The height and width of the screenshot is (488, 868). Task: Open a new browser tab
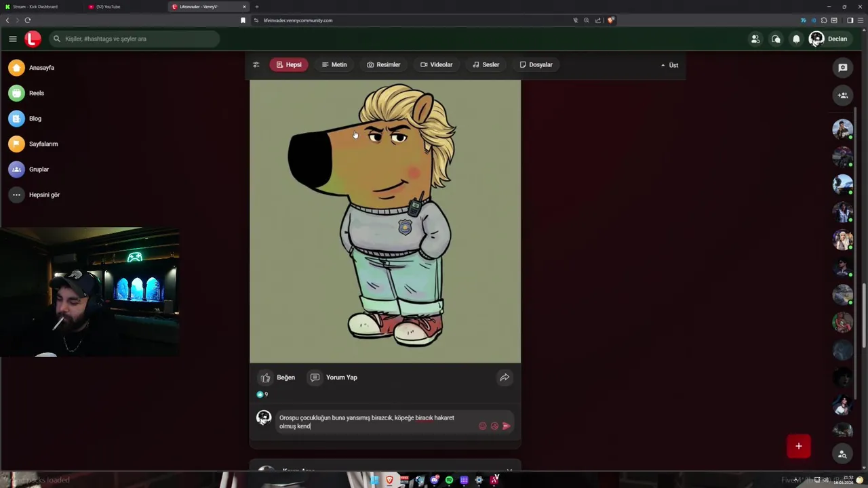click(x=256, y=7)
